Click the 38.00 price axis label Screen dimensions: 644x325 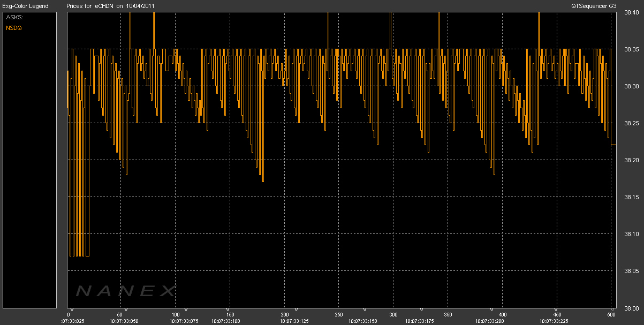(x=632, y=308)
